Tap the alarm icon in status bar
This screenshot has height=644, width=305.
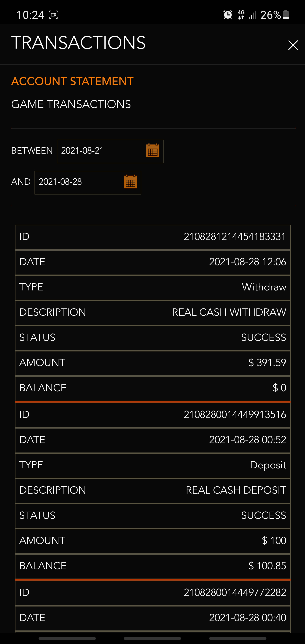[228, 15]
